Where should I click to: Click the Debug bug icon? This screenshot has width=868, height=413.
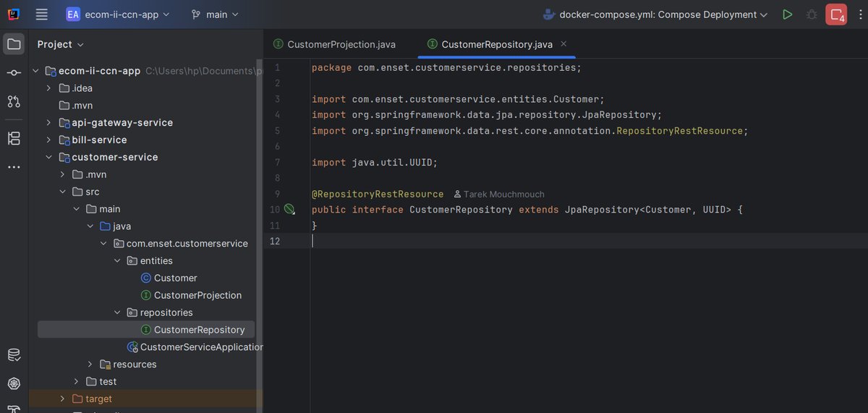812,14
